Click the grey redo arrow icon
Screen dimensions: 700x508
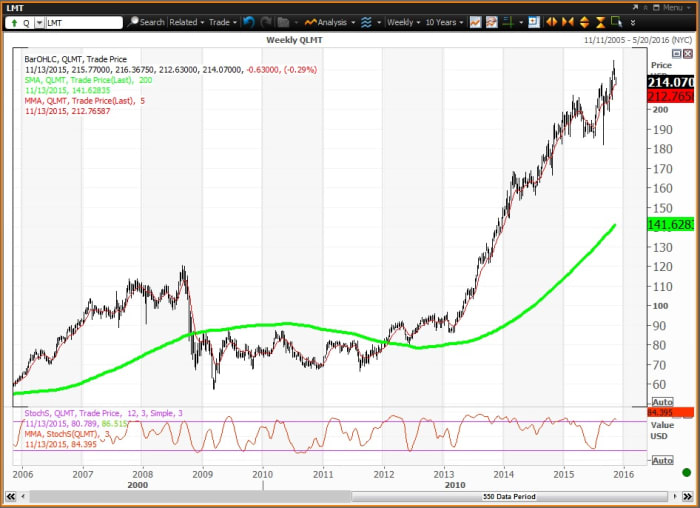(266, 22)
